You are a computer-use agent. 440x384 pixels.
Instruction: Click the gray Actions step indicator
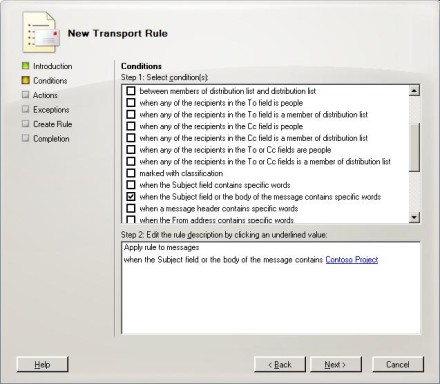click(x=26, y=95)
